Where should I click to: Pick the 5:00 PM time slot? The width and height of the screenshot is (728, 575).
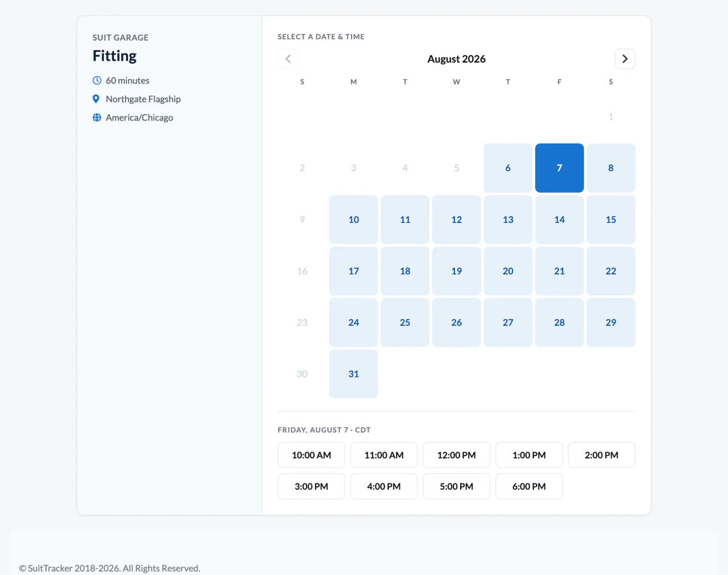[x=457, y=486]
